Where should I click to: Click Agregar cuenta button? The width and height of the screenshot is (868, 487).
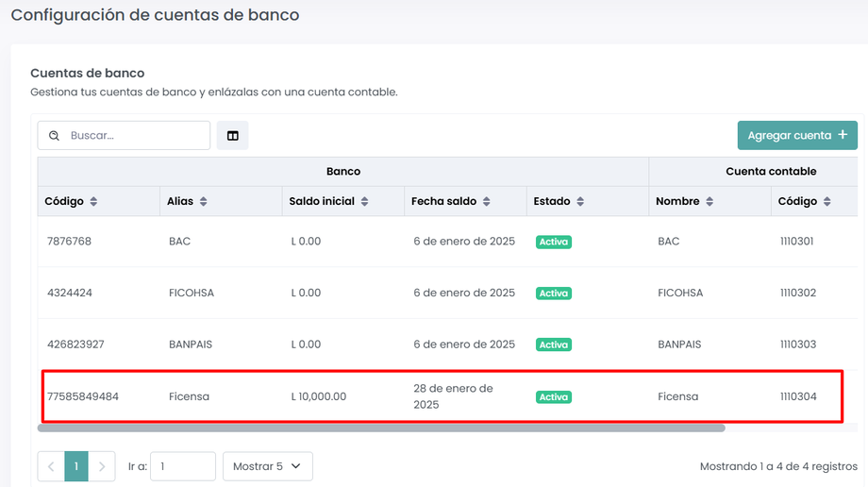797,135
